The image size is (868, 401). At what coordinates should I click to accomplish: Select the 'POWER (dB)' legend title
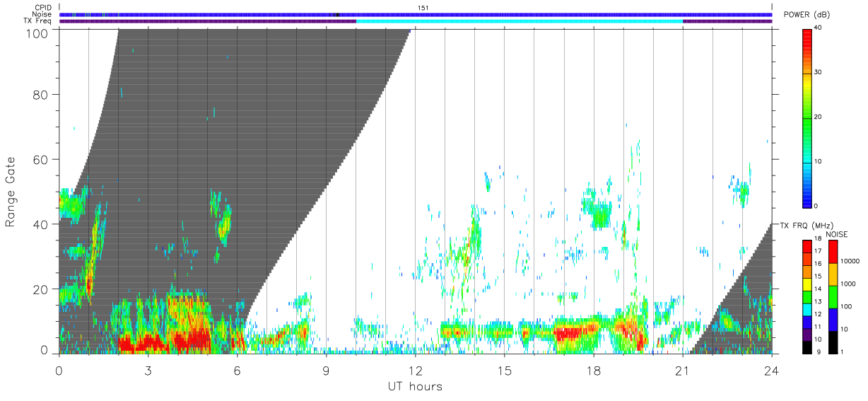click(x=807, y=15)
